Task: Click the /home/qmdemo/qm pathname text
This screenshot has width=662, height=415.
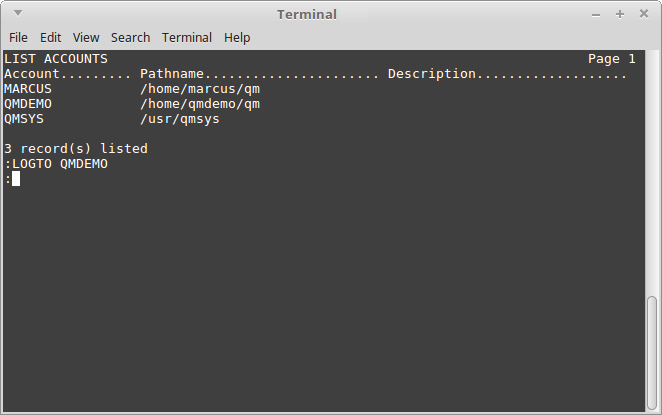Action: 200,104
